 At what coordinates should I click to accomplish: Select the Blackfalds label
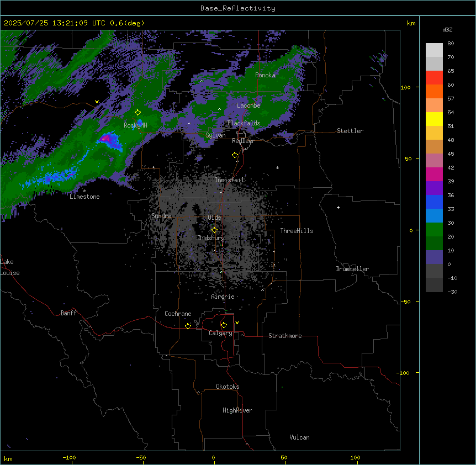pyautogui.click(x=244, y=123)
